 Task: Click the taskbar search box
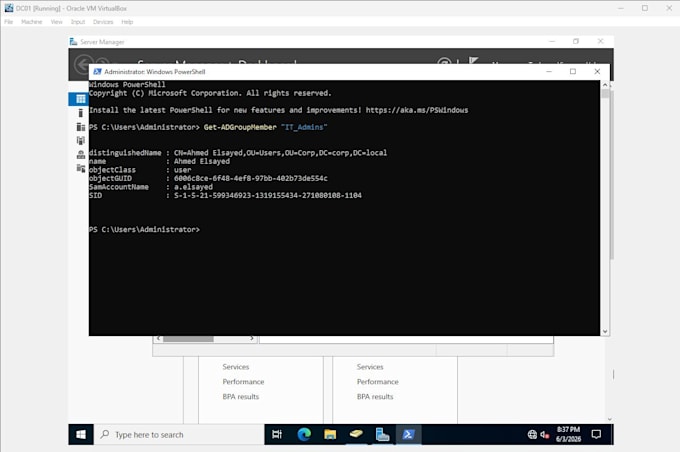point(179,434)
